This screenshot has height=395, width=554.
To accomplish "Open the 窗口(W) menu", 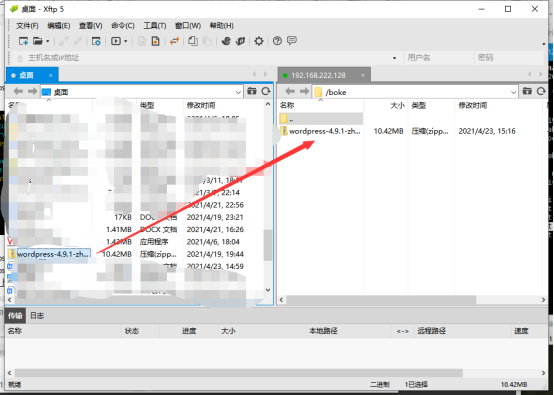I will coord(188,26).
